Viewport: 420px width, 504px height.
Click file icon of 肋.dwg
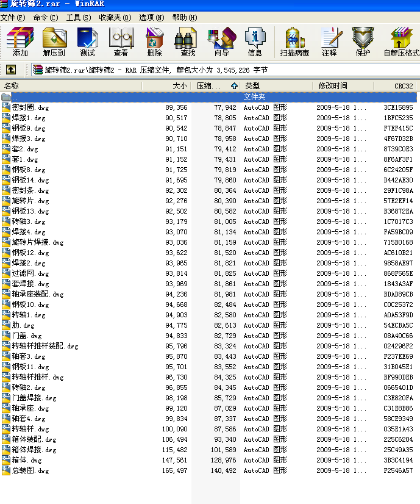(x=5, y=325)
